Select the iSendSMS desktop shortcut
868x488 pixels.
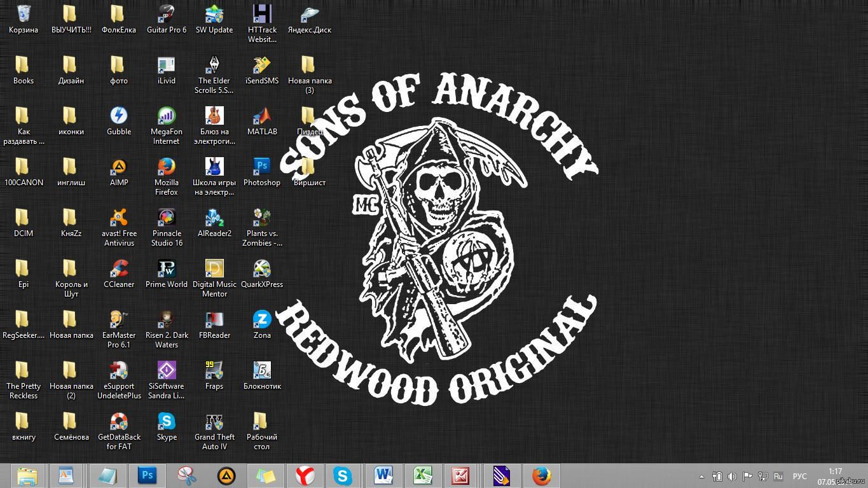click(262, 70)
